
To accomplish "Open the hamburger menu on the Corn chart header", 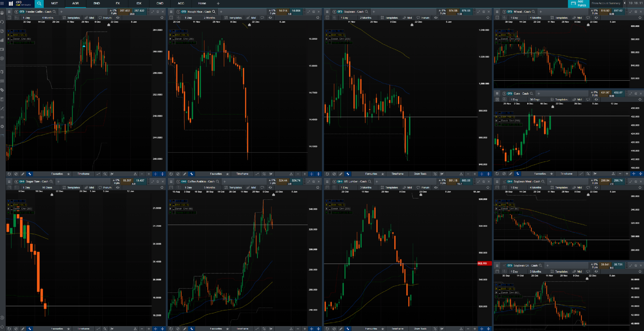I will [497, 93].
